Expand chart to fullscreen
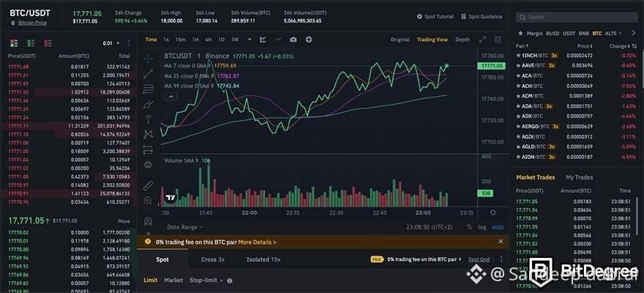This screenshot has width=644, height=293. [x=482, y=40]
